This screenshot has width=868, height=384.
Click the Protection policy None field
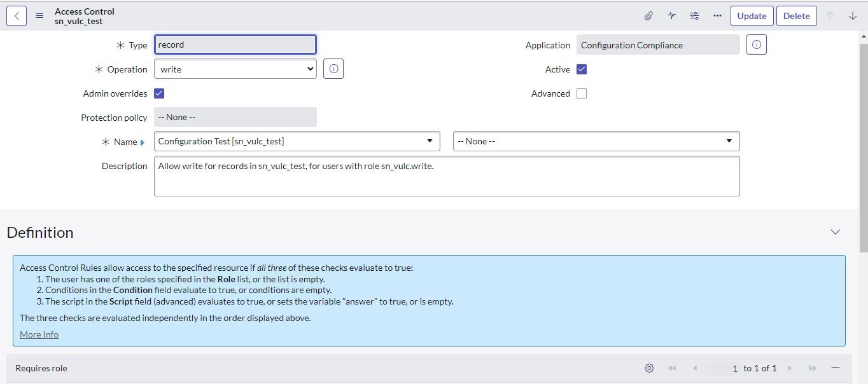click(x=235, y=117)
